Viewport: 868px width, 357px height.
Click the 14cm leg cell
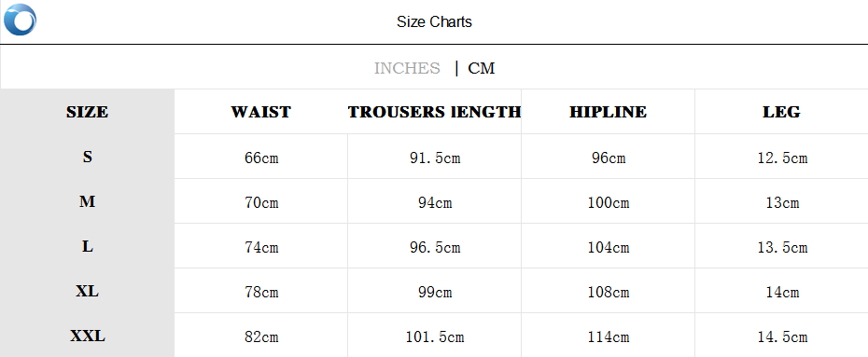782,293
